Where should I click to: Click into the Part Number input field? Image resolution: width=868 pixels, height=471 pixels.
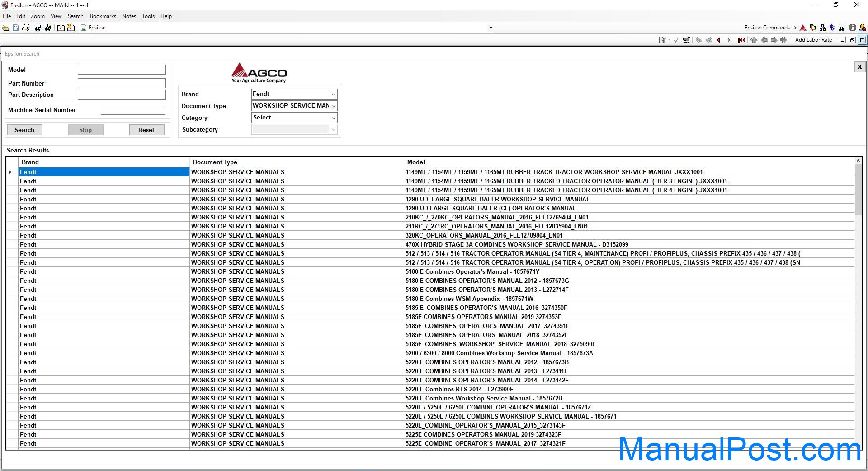[122, 83]
